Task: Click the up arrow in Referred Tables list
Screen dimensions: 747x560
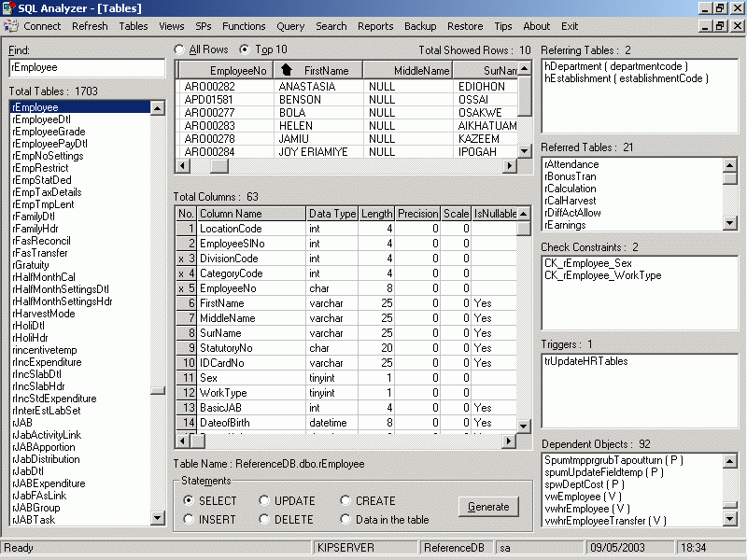Action: coord(730,165)
